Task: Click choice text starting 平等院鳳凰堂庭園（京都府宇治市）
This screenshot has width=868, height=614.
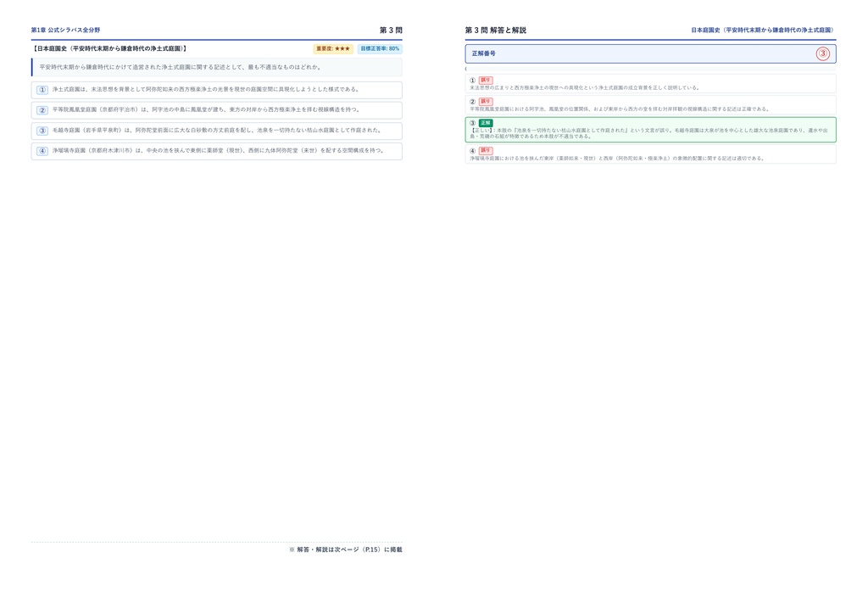Action: click(x=207, y=109)
